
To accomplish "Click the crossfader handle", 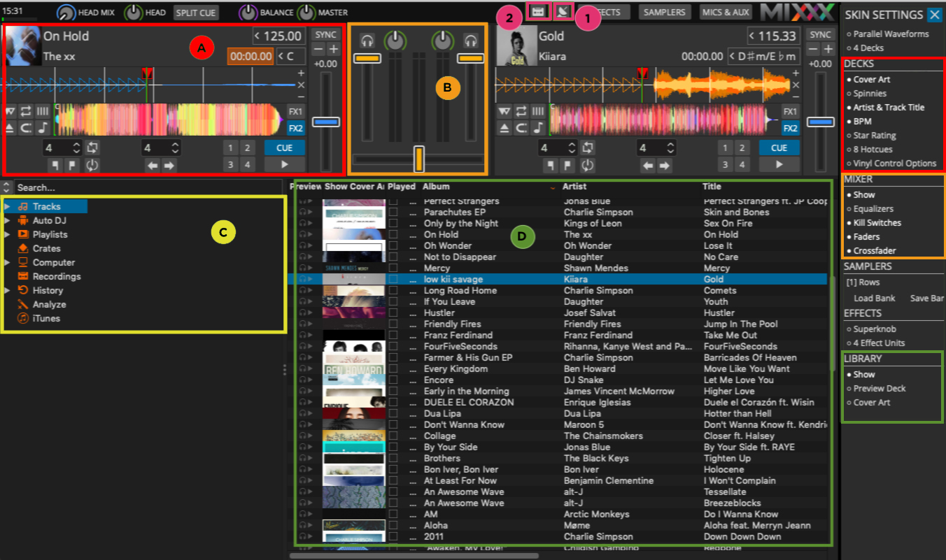I will click(418, 159).
